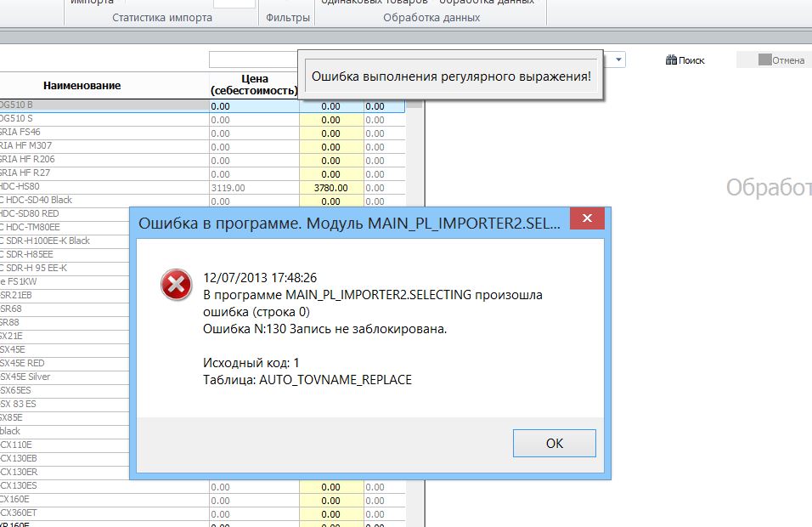Open the dropdown arrow near search field
812x527 pixels.
pos(618,59)
